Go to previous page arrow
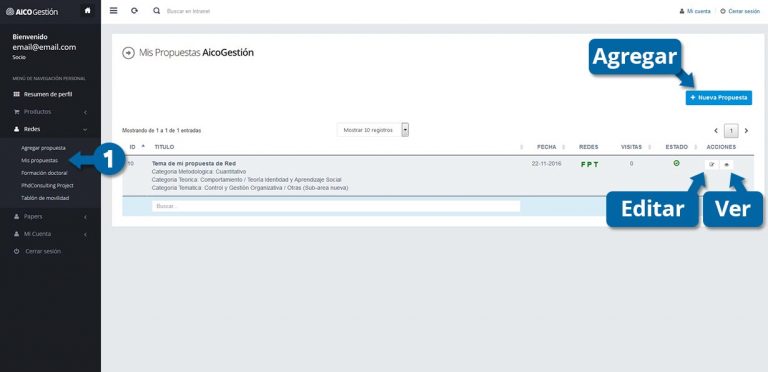Viewport: 768px width, 372px height. tap(716, 131)
